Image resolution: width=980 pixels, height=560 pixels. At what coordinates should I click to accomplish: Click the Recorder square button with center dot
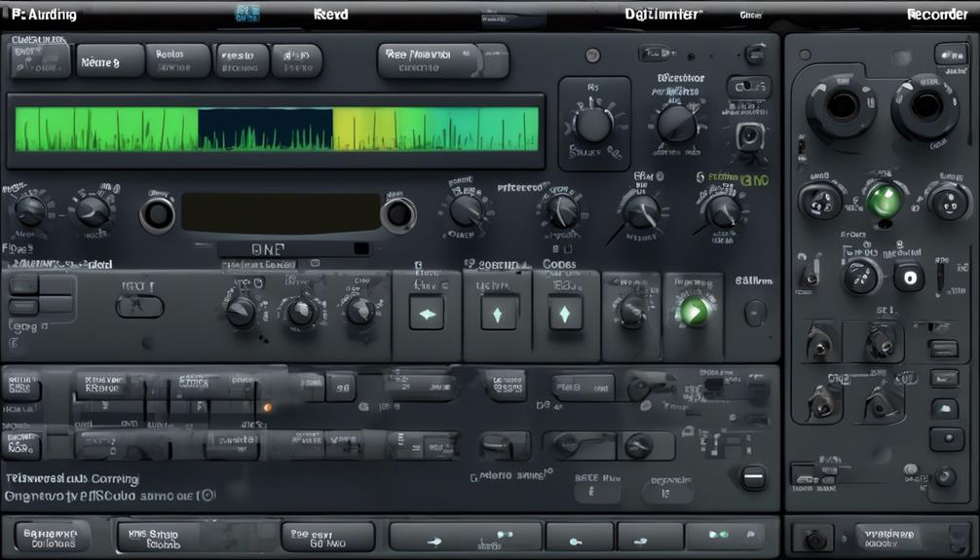coord(946,439)
